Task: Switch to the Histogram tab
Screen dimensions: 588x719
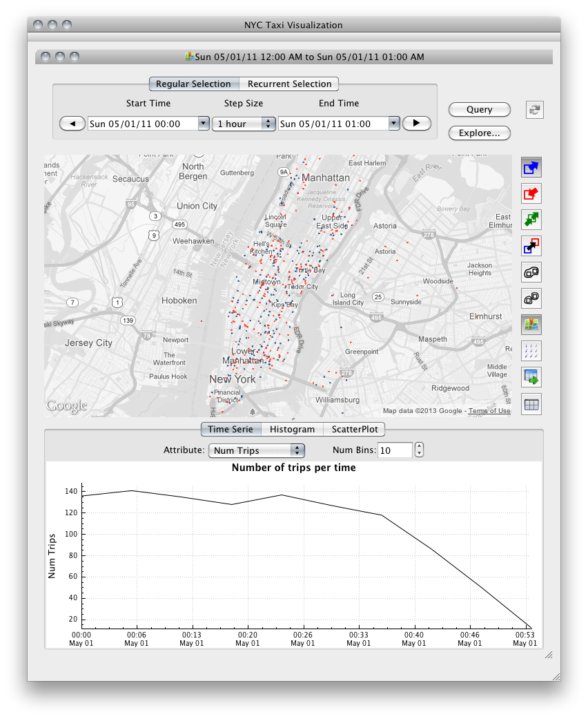Action: coord(292,429)
